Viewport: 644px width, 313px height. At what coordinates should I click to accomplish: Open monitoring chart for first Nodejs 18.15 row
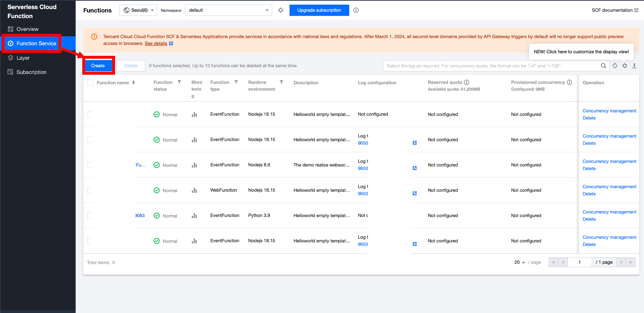(x=194, y=115)
